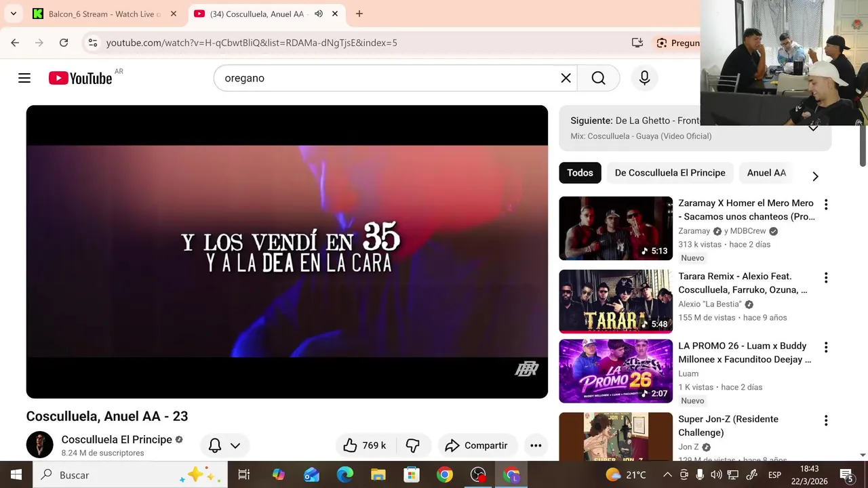Open the weather widget 21°C
868x488 pixels.
pos(626,475)
